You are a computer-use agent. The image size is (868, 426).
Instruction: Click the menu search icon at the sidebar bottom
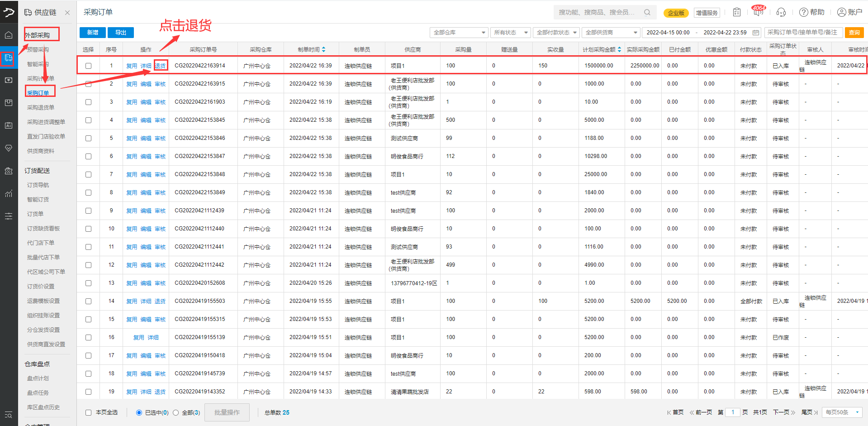(9, 415)
